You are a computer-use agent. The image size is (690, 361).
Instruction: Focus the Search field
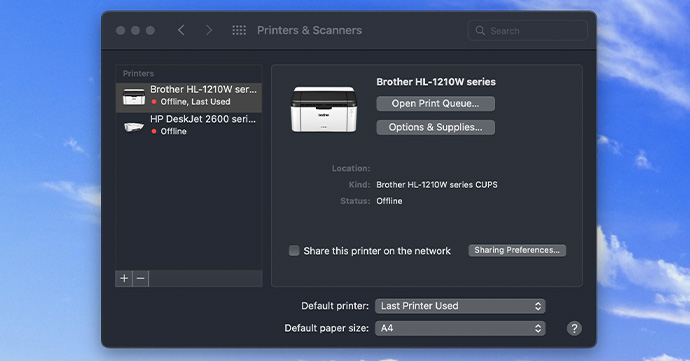tap(527, 30)
